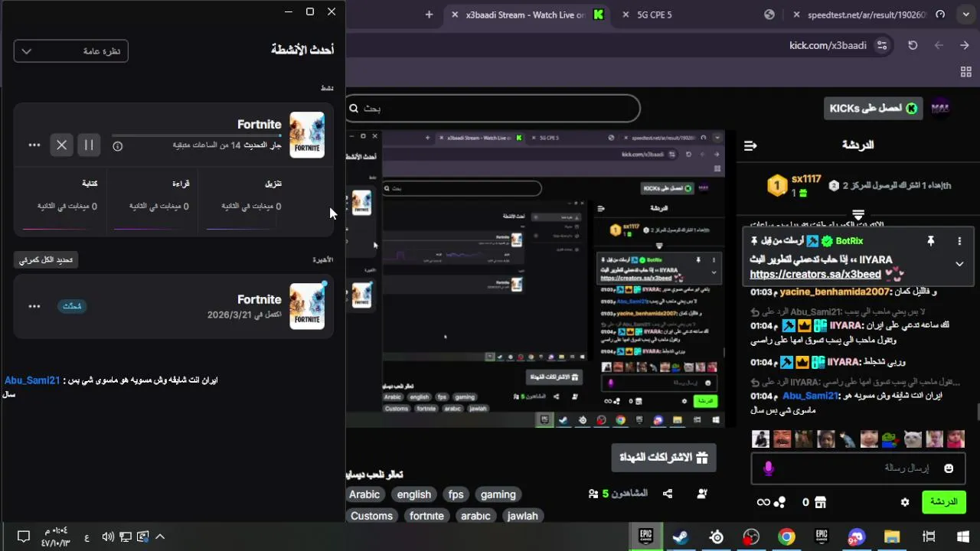Click the chat scrollbar
This screenshot has width=980, height=551.
coord(977,413)
